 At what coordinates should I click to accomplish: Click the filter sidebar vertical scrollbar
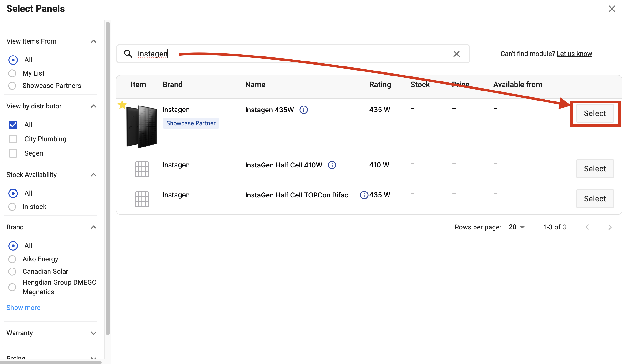coord(108,178)
